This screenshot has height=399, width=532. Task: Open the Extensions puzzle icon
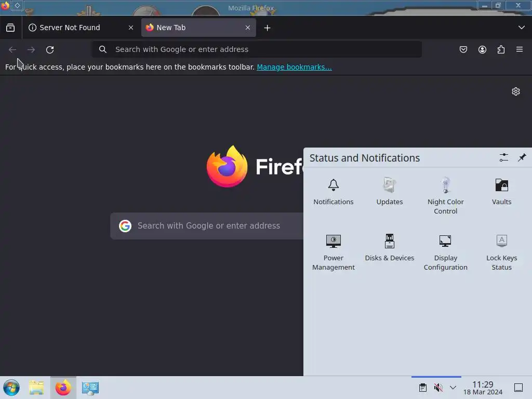501,49
